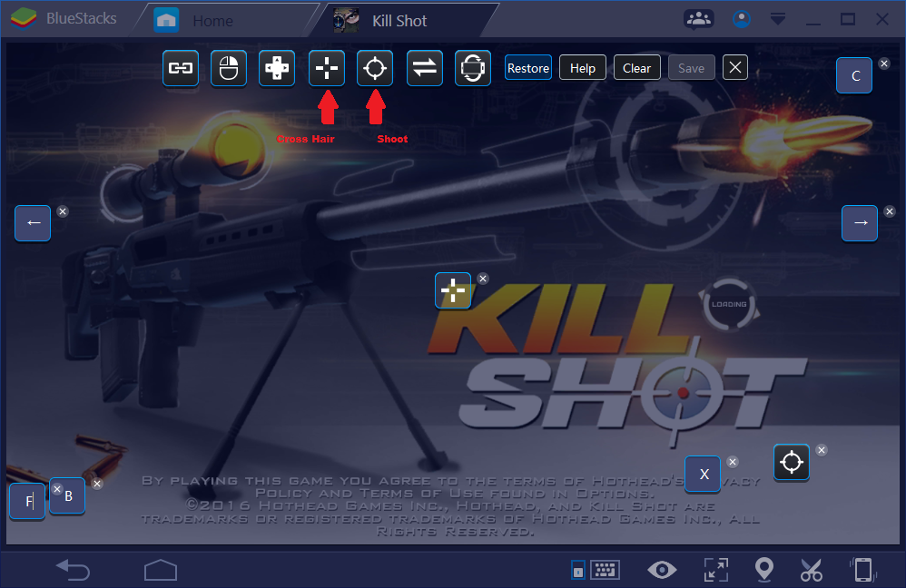The width and height of the screenshot is (906, 588).
Task: Take screenshot with scissors icon
Action: click(x=812, y=570)
